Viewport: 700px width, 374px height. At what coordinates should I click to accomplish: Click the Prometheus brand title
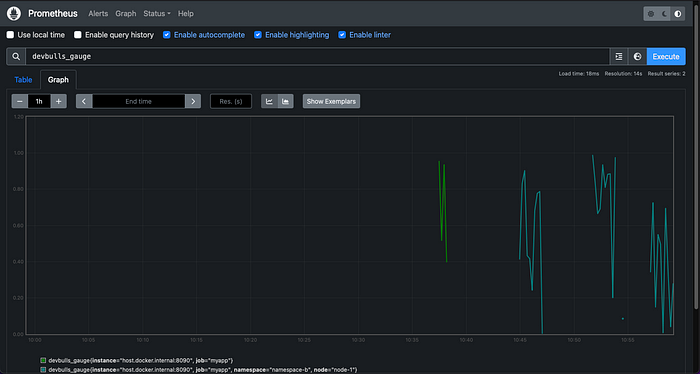53,14
